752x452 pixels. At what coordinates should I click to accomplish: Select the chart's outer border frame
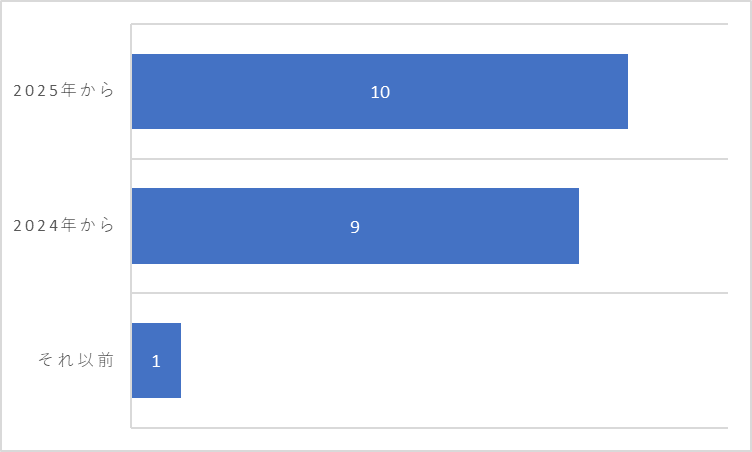[376, 1]
